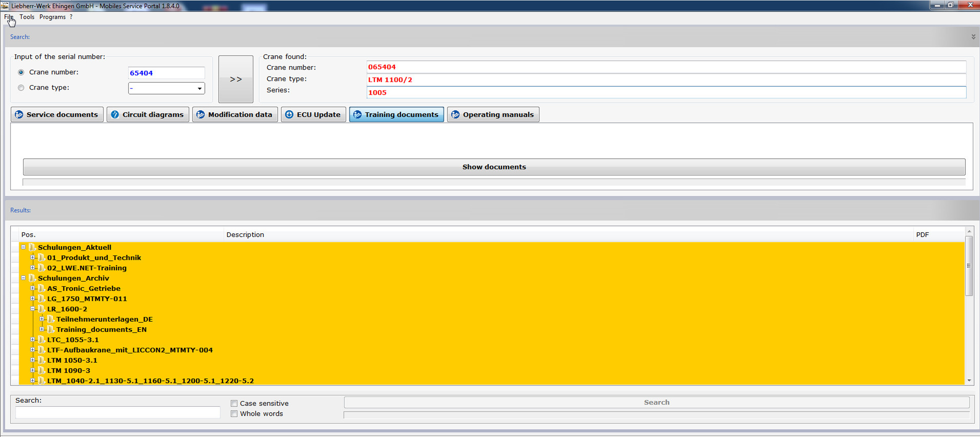The height and width of the screenshot is (437, 980).
Task: Click the Crane number input field
Action: click(x=166, y=73)
